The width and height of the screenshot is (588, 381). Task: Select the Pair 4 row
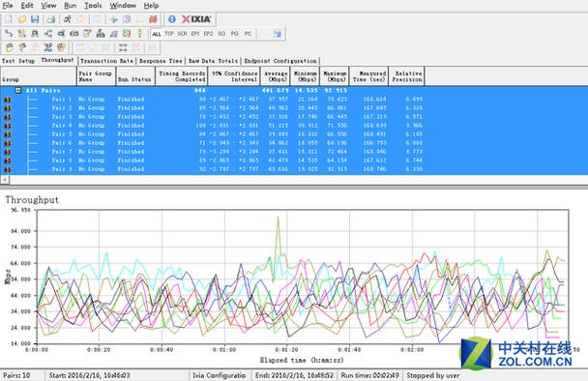click(x=294, y=126)
